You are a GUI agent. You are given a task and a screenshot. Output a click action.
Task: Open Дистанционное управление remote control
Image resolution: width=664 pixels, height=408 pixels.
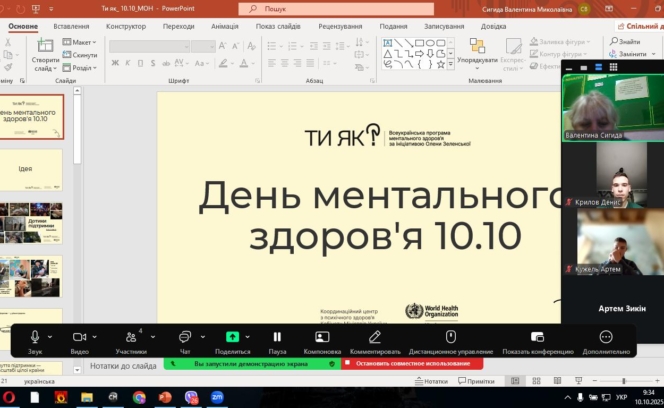pos(450,338)
